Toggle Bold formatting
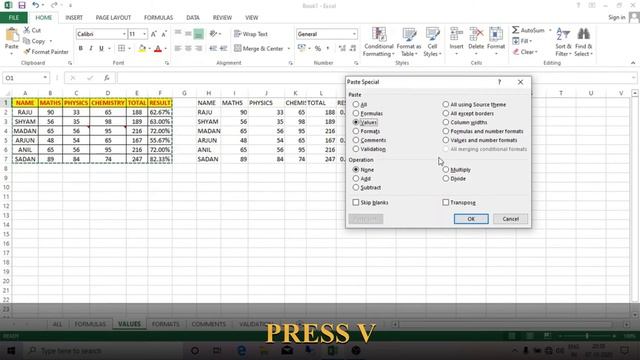 pyautogui.click(x=80, y=49)
